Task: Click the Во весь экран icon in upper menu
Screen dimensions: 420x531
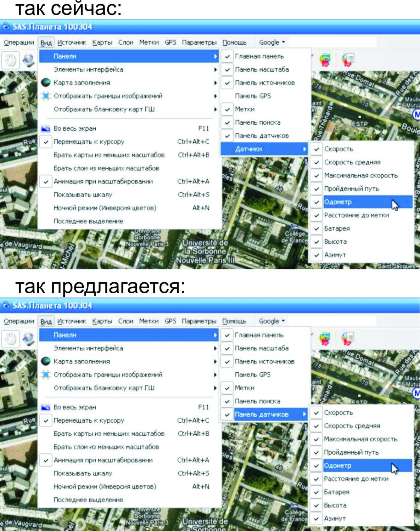Action: click(46, 129)
